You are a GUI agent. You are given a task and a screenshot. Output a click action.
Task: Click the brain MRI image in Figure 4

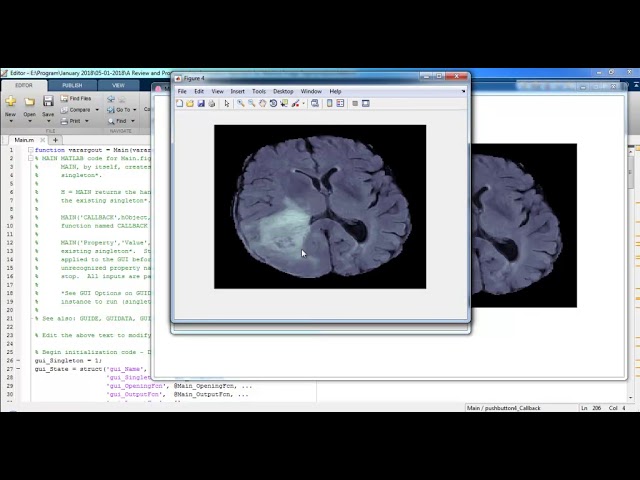click(320, 207)
